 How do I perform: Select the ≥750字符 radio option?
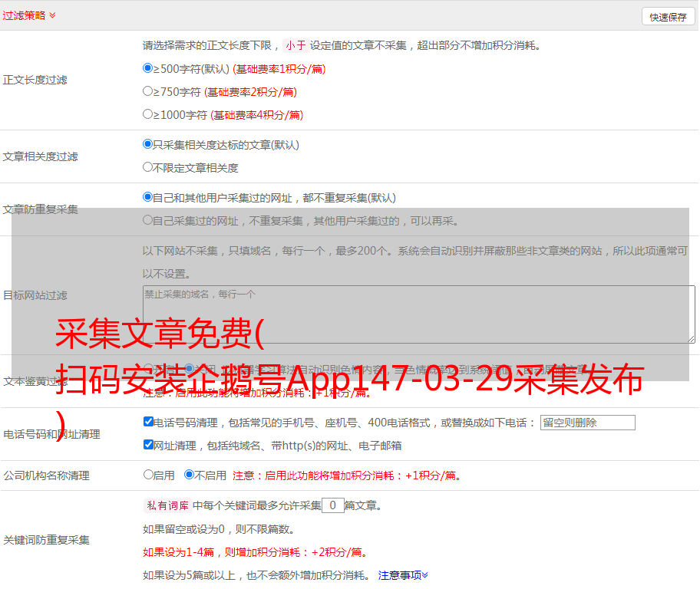pos(148,91)
